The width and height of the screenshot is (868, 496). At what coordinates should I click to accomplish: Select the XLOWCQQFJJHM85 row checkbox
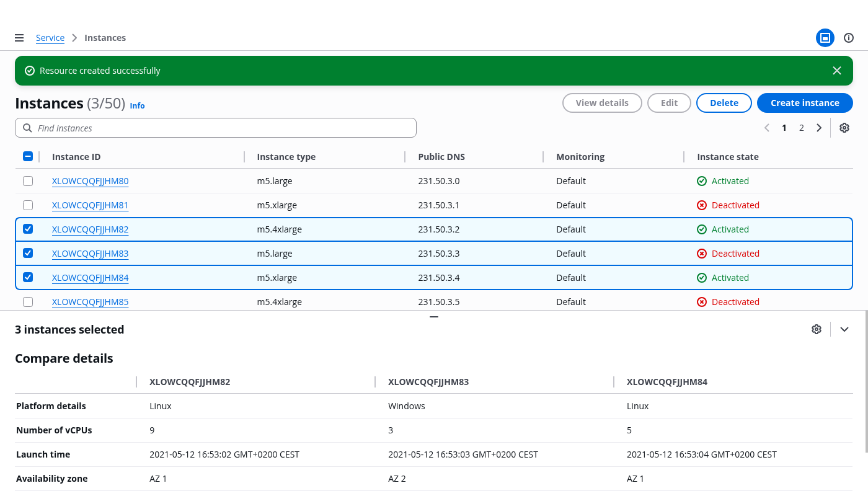(28, 302)
